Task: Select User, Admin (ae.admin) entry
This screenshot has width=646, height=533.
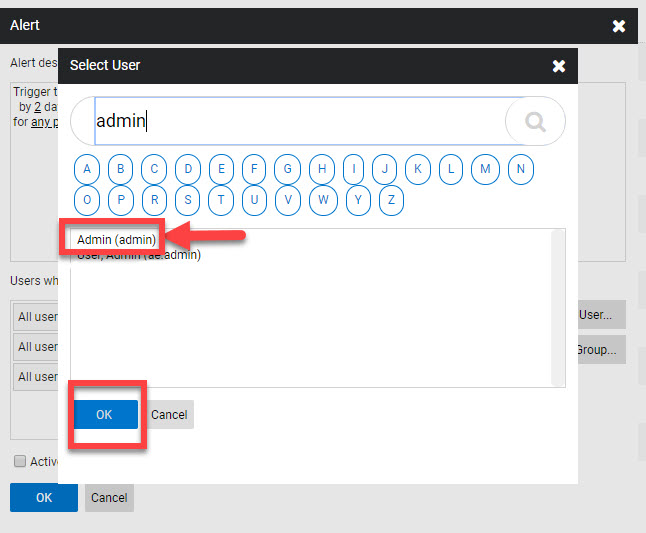Action: point(139,255)
